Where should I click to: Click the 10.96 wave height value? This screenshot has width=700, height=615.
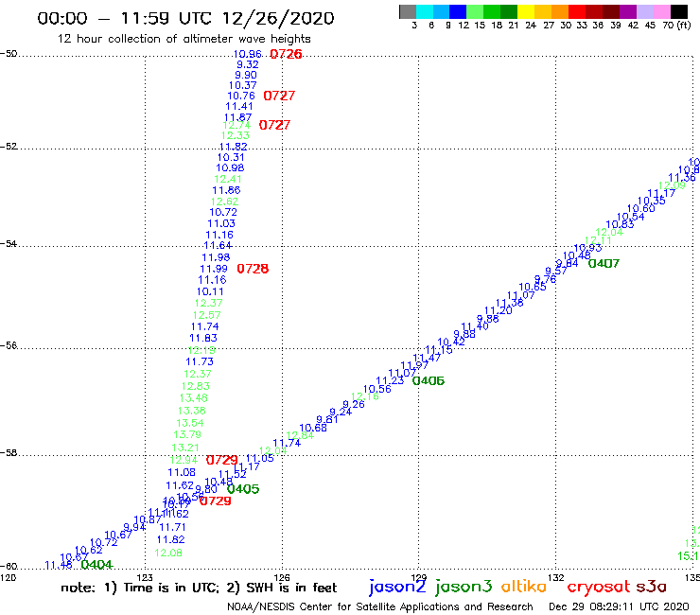click(247, 55)
